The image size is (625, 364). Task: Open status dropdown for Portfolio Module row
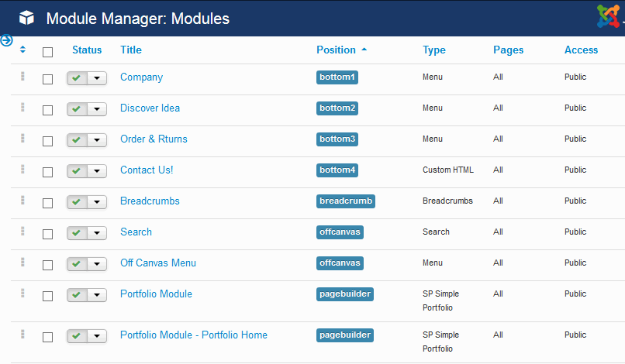[x=97, y=295]
